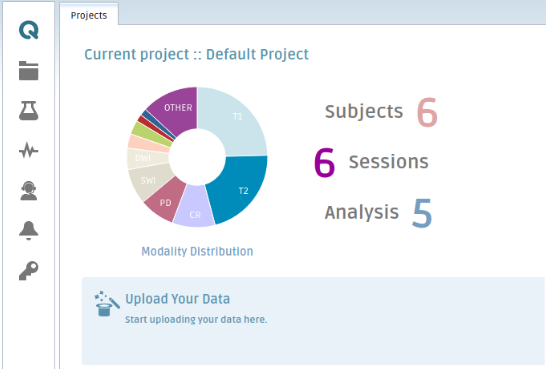Click the Subjects count 6
The height and width of the screenshot is (369, 546).
pos(427,112)
